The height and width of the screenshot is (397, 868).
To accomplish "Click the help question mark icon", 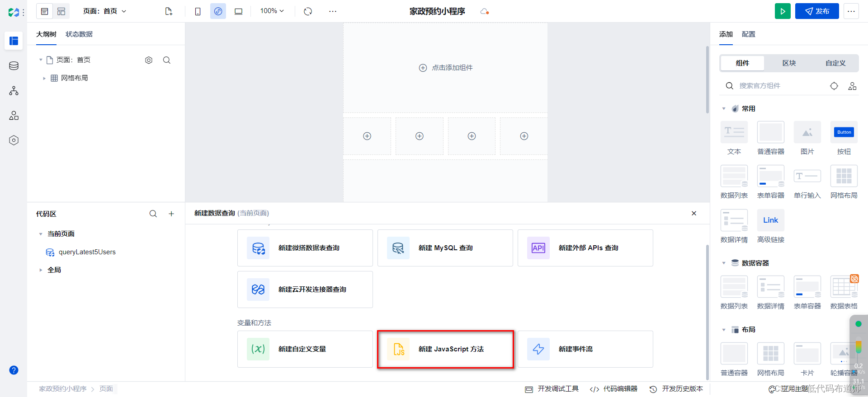I will coord(14,370).
